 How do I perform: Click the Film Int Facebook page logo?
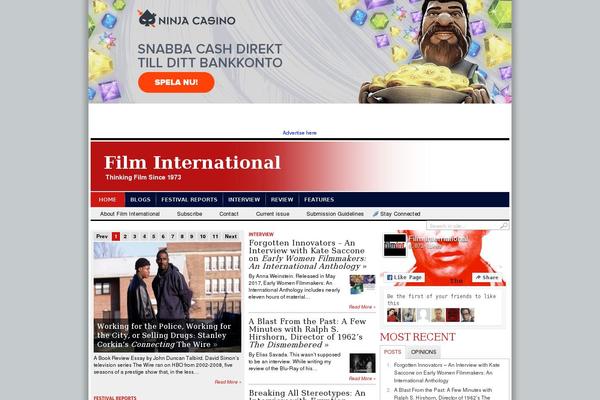pos(395,245)
